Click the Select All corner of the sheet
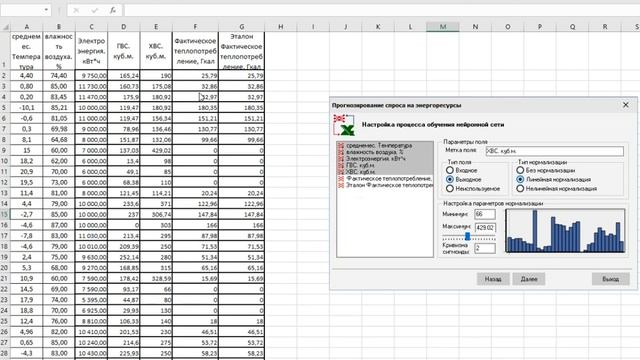This screenshot has height=360, width=640. 5,27
